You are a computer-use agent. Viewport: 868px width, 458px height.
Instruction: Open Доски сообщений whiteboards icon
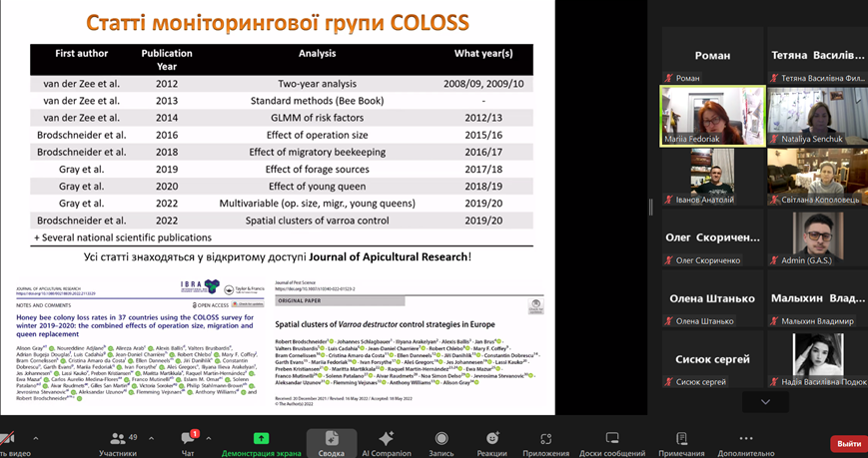coord(612,439)
